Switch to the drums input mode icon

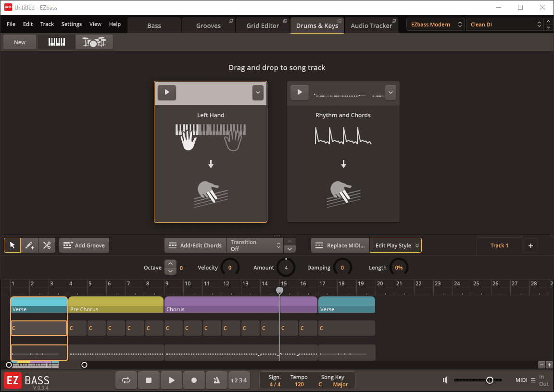94,42
